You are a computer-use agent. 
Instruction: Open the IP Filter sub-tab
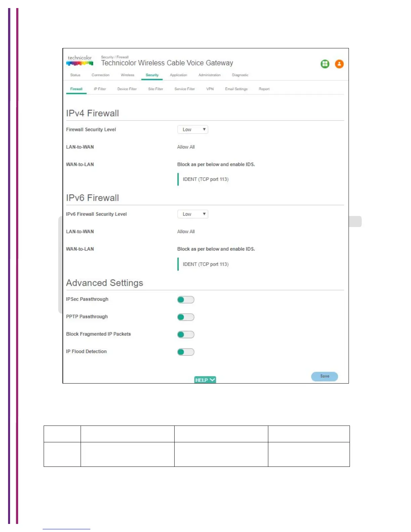point(100,89)
